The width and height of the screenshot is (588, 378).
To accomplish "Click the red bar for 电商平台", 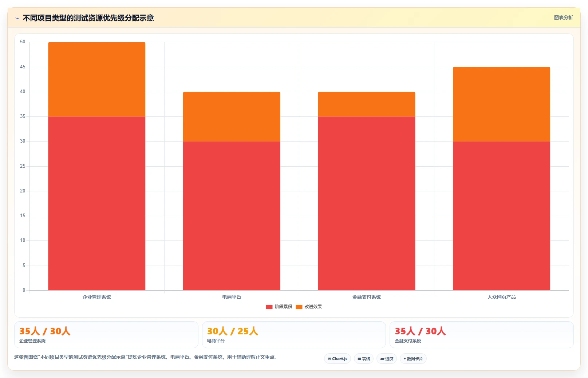I will tap(232, 216).
